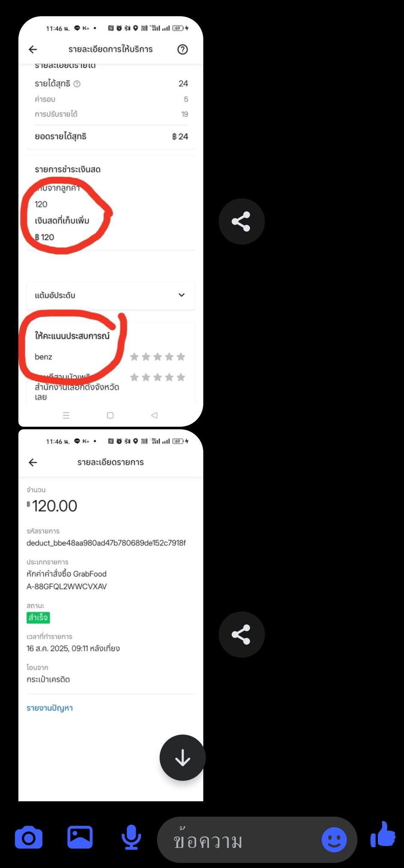Open the emoji smiley picker

tap(334, 839)
